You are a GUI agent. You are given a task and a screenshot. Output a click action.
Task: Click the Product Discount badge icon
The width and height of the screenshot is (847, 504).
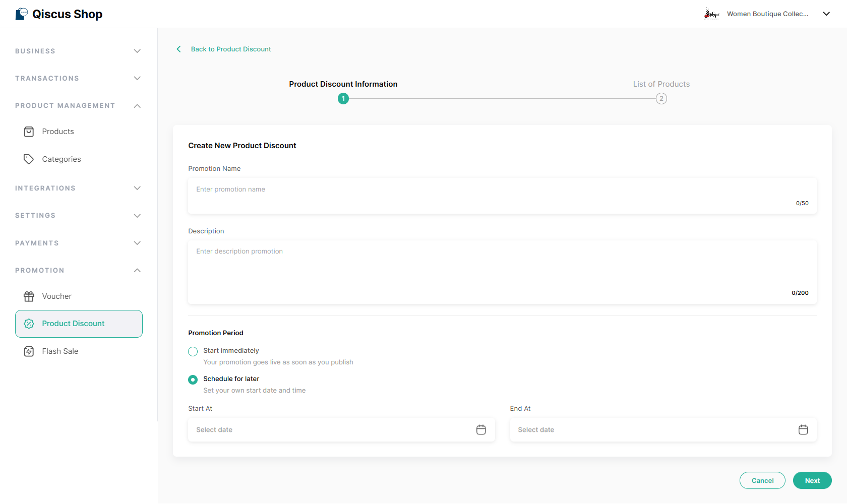[29, 324]
